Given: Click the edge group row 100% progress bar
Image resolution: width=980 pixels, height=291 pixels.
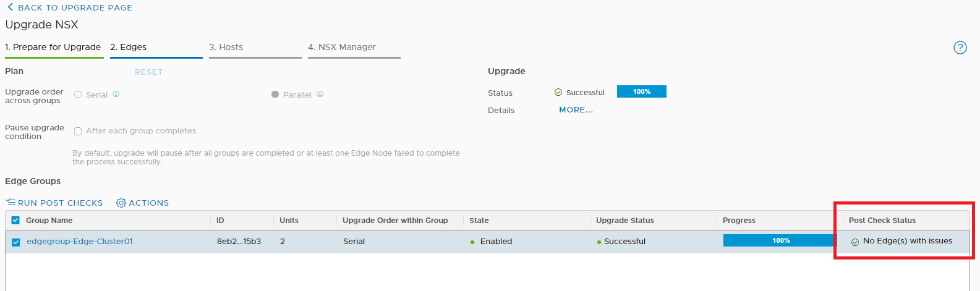Looking at the screenshot, I should coord(781,240).
